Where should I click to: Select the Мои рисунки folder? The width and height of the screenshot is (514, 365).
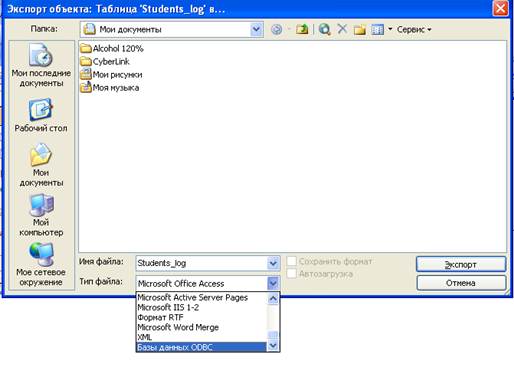pyautogui.click(x=112, y=75)
